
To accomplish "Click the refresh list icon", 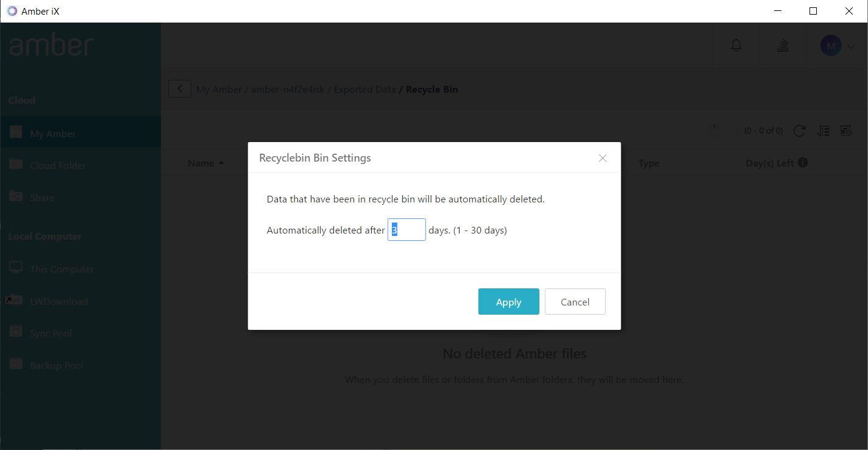I will pyautogui.click(x=800, y=130).
